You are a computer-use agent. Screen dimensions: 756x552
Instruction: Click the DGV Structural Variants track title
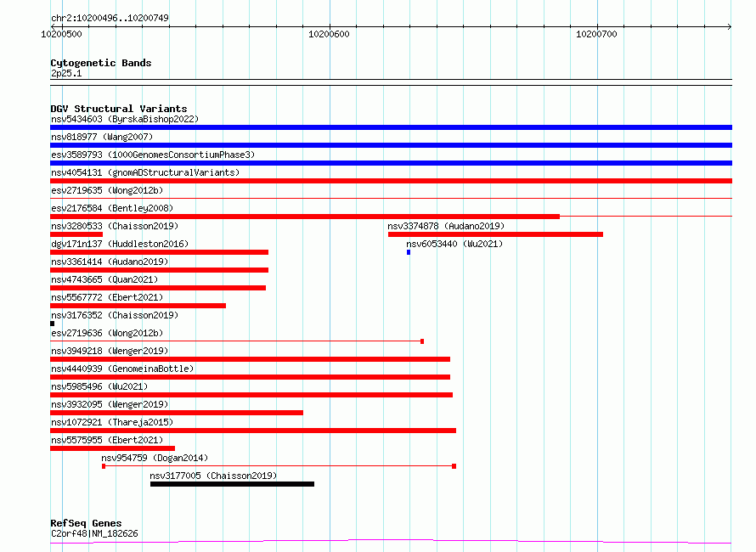119,109
